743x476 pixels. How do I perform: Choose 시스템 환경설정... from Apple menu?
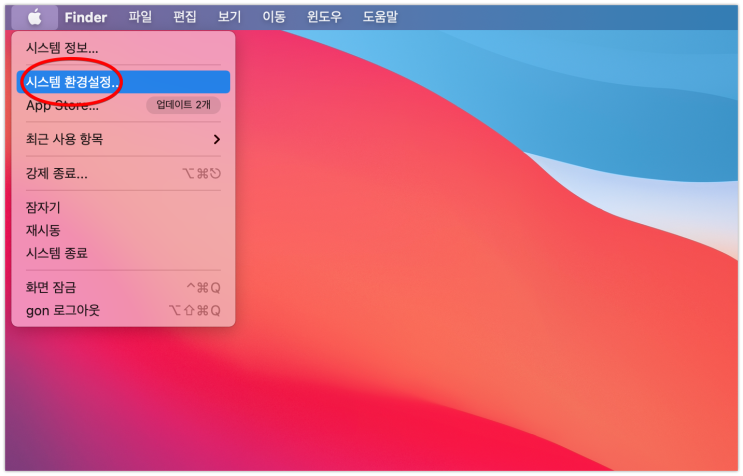pyautogui.click(x=123, y=82)
